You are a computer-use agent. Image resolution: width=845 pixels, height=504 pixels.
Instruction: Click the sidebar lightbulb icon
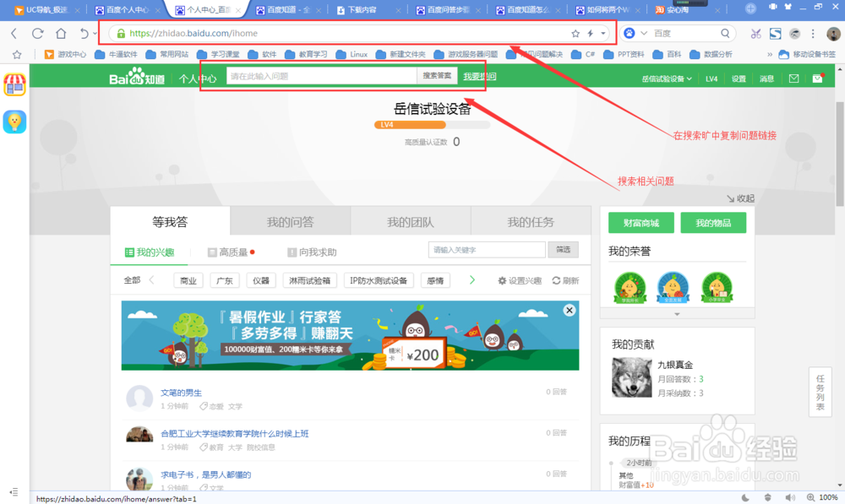pos(14,122)
